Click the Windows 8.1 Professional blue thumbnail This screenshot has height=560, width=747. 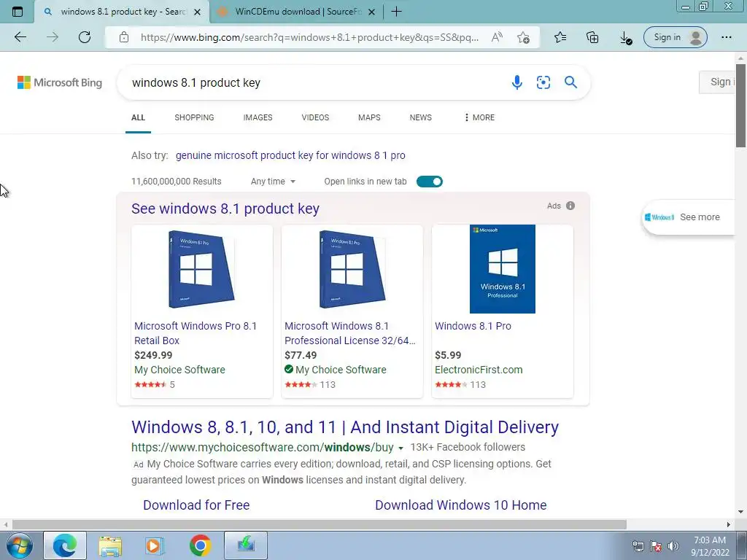tap(502, 269)
